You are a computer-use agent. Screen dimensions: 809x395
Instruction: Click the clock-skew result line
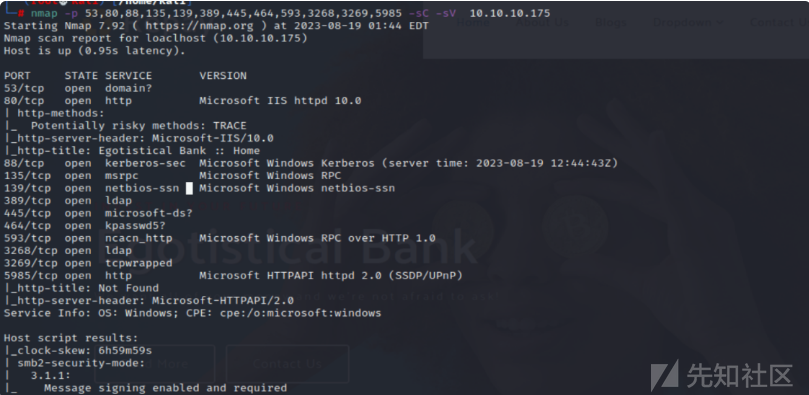(x=78, y=351)
